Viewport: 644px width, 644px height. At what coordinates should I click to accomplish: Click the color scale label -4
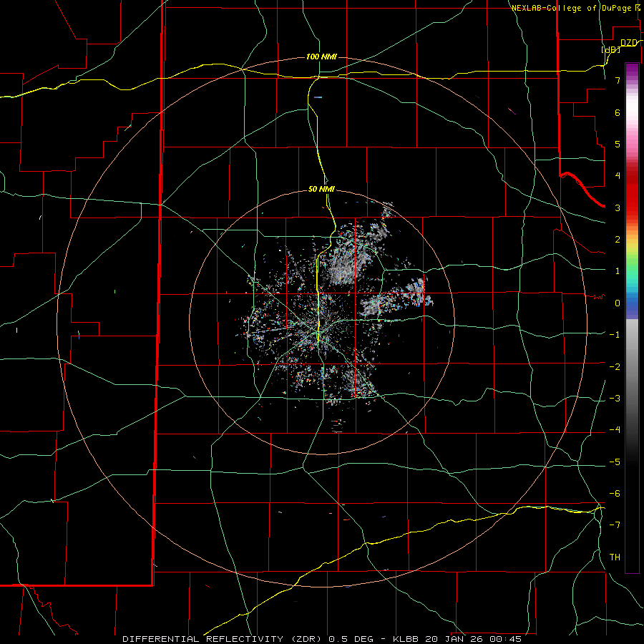(x=615, y=430)
